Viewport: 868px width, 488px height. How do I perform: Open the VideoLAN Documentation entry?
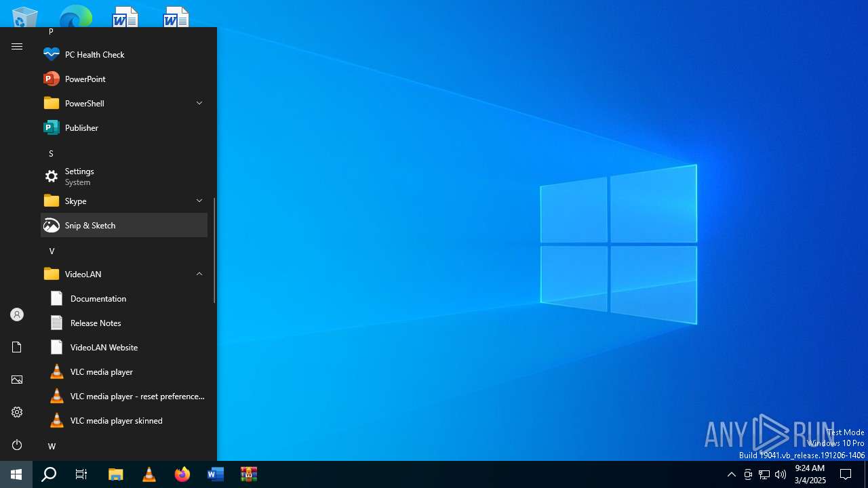click(x=124, y=298)
